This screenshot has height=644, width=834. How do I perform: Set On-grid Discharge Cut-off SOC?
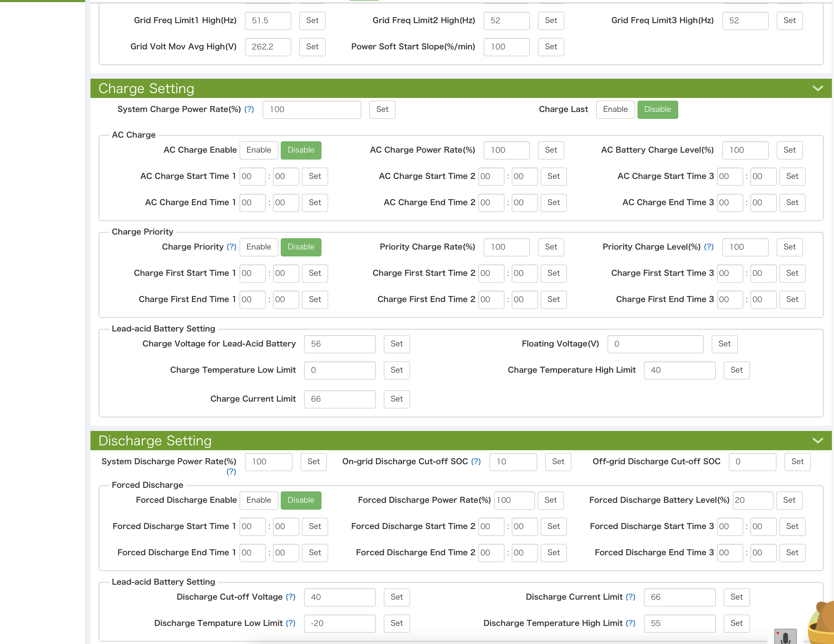[x=558, y=462]
